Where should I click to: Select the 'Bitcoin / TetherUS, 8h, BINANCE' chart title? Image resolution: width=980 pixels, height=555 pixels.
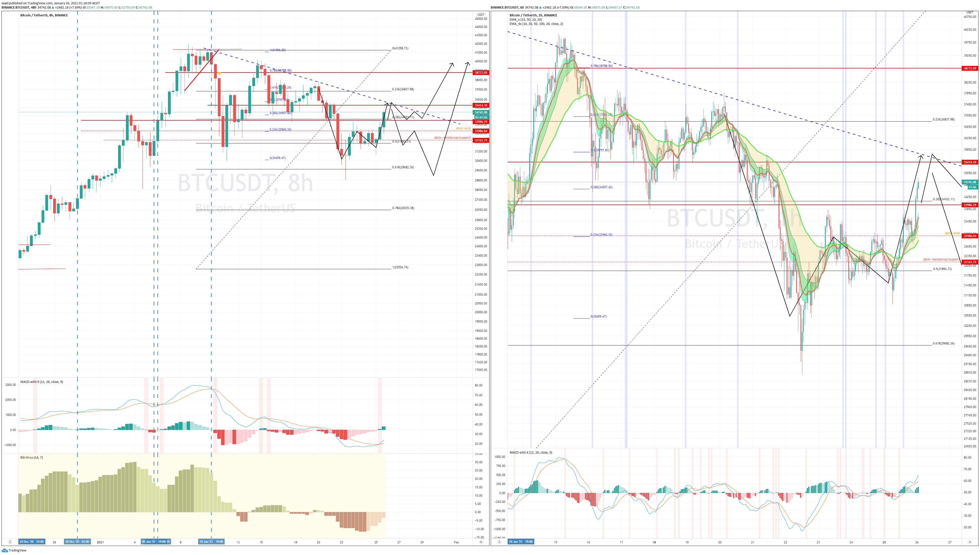click(44, 15)
